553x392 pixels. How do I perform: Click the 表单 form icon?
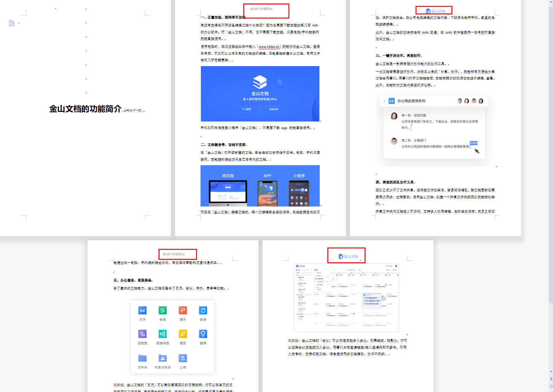(203, 310)
